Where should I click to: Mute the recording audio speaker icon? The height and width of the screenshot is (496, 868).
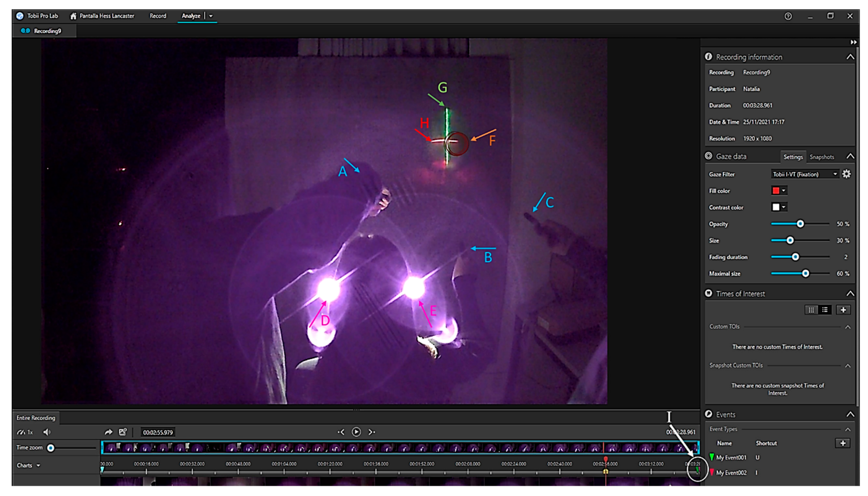(x=47, y=432)
